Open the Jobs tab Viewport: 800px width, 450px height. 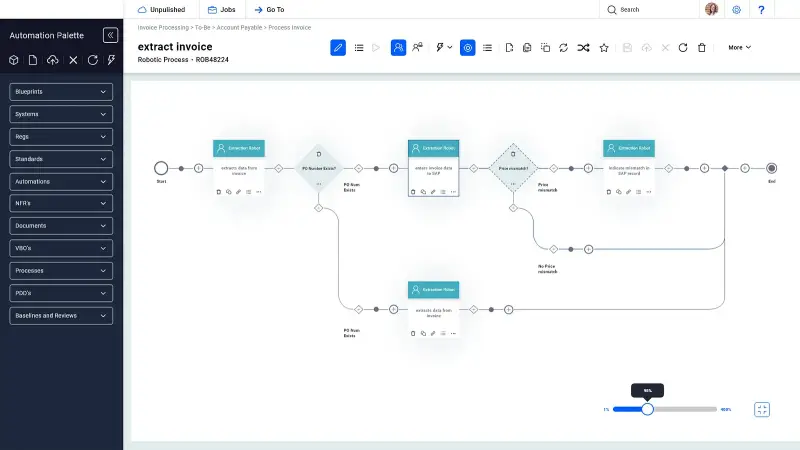(x=221, y=9)
